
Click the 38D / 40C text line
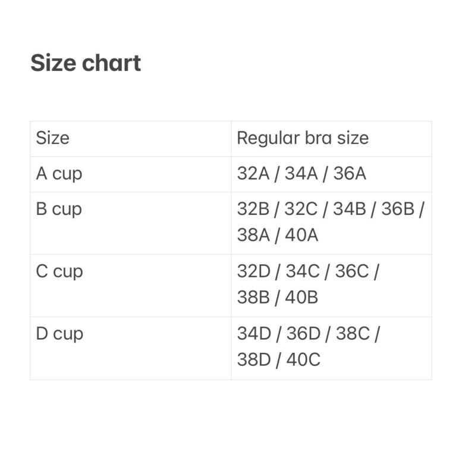(x=278, y=360)
